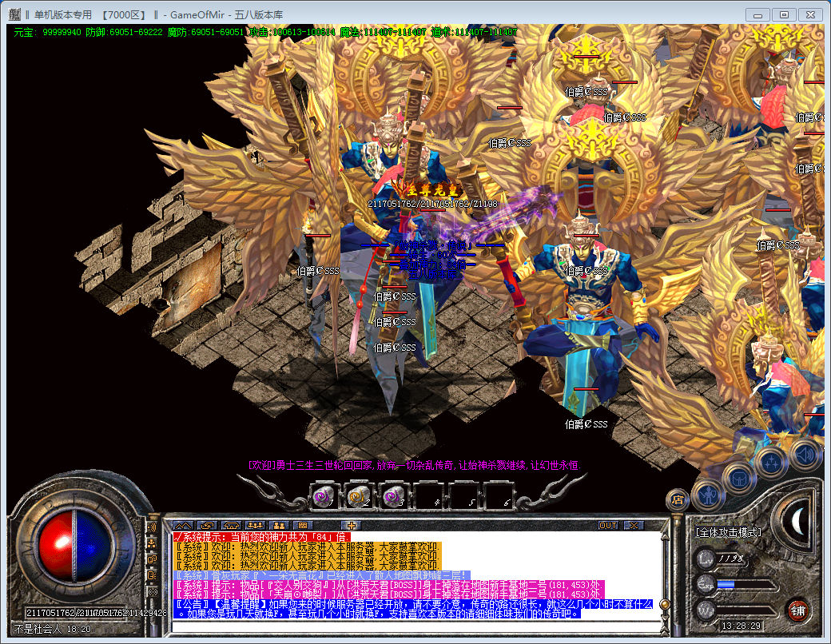Select empty quick slot 5 on belt

463,497
